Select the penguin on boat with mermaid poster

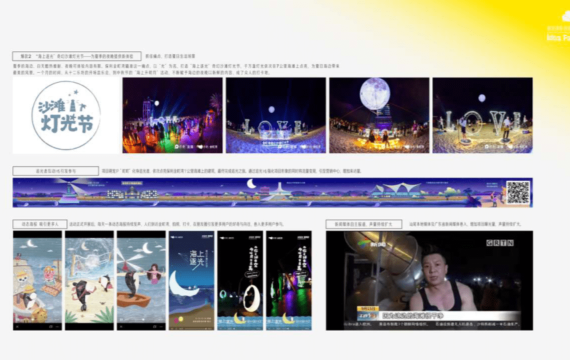point(141,280)
